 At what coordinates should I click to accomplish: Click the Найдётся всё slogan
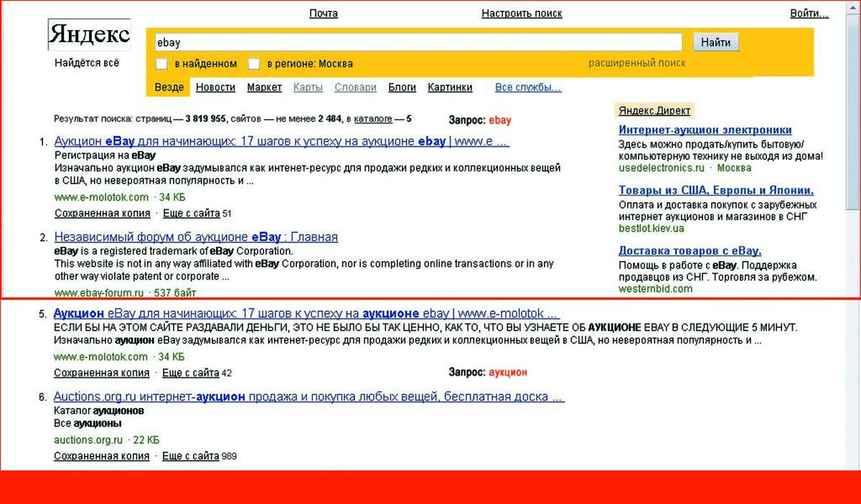pyautogui.click(x=87, y=62)
